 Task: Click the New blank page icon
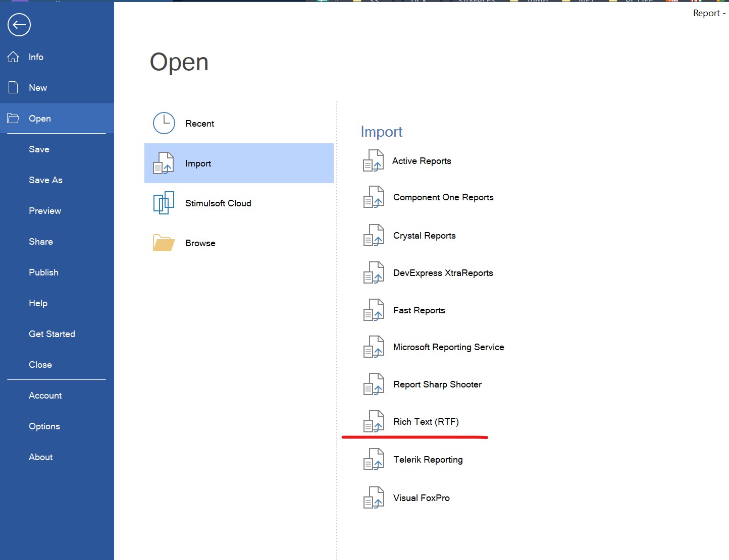(14, 87)
